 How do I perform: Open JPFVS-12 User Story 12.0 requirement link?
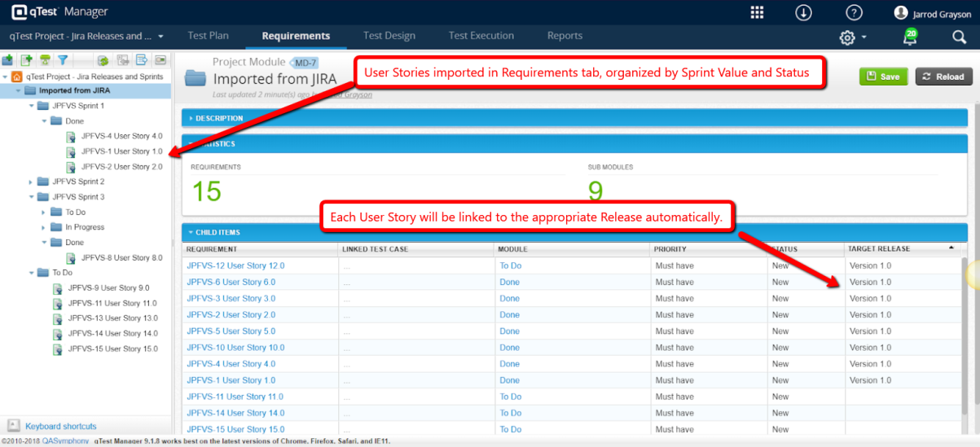235,265
